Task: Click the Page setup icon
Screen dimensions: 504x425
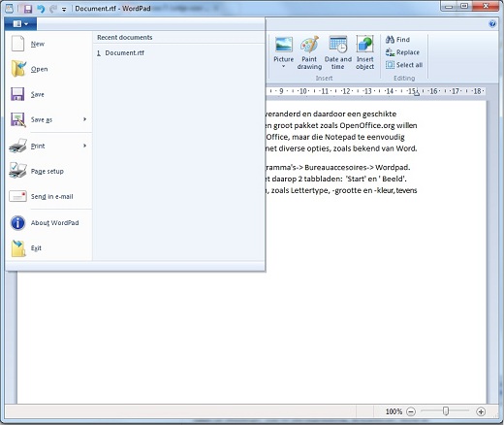Action: click(17, 171)
